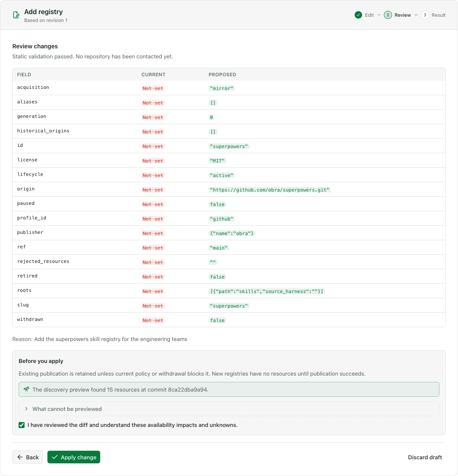Click the Based on revision 1 subtitle
The image size is (458, 476).
point(46,20)
